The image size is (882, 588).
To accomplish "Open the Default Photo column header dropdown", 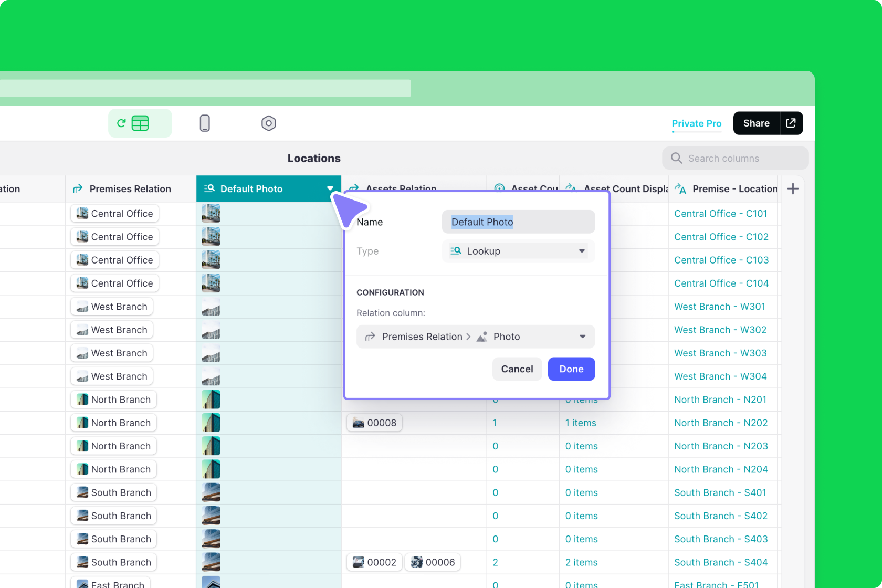I will tap(330, 188).
